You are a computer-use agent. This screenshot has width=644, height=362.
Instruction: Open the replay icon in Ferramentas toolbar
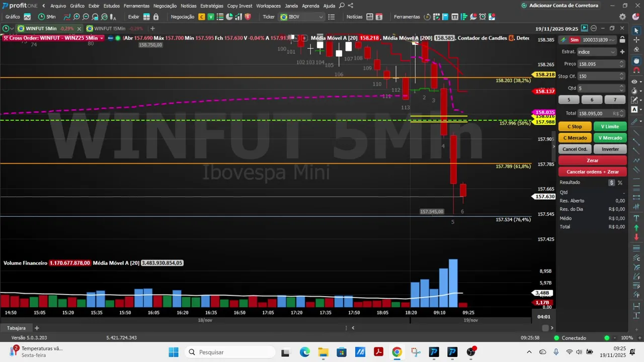point(427,17)
